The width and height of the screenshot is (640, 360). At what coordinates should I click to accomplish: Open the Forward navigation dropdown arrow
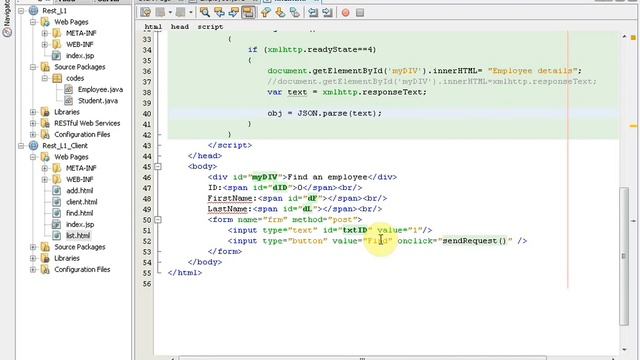pyautogui.click(x=191, y=13)
